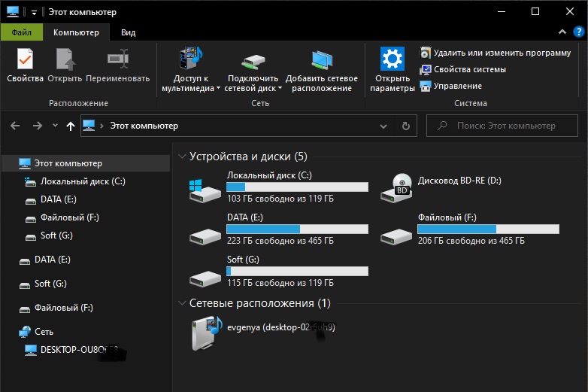
Task: Click Uninstall or change a program (Удалить или изменить программу)
Action: click(x=495, y=53)
